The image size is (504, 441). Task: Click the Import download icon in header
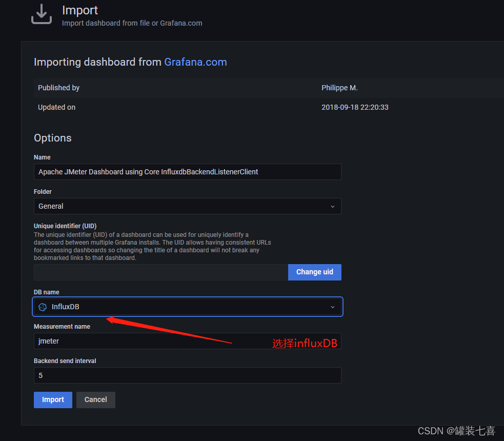42,14
